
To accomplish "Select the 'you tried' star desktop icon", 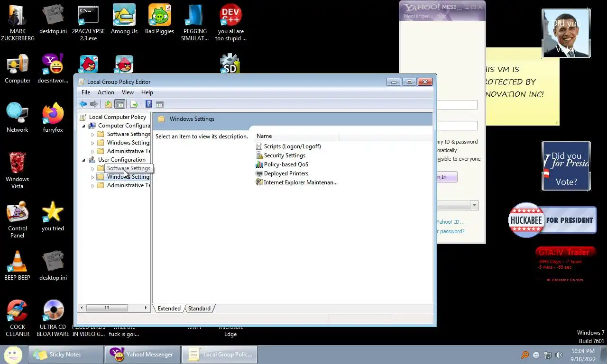I will pyautogui.click(x=53, y=217).
